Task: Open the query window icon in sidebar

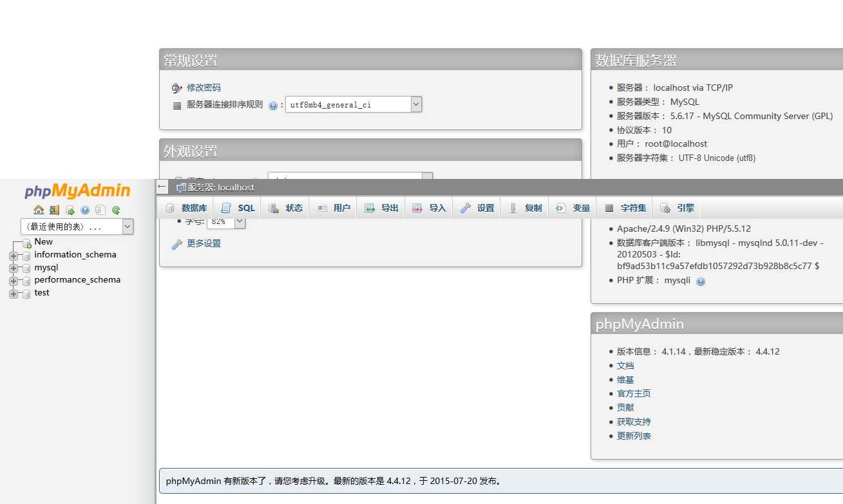Action: point(70,210)
